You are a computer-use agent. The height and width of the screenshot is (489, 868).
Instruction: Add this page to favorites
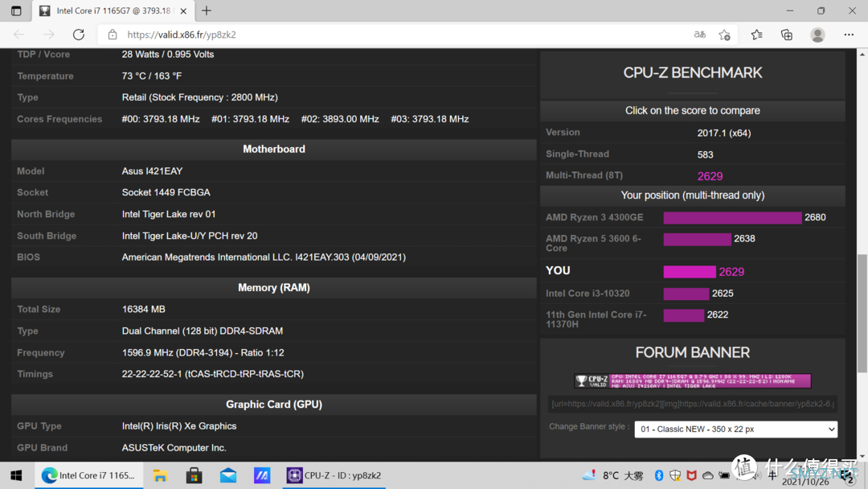point(725,35)
